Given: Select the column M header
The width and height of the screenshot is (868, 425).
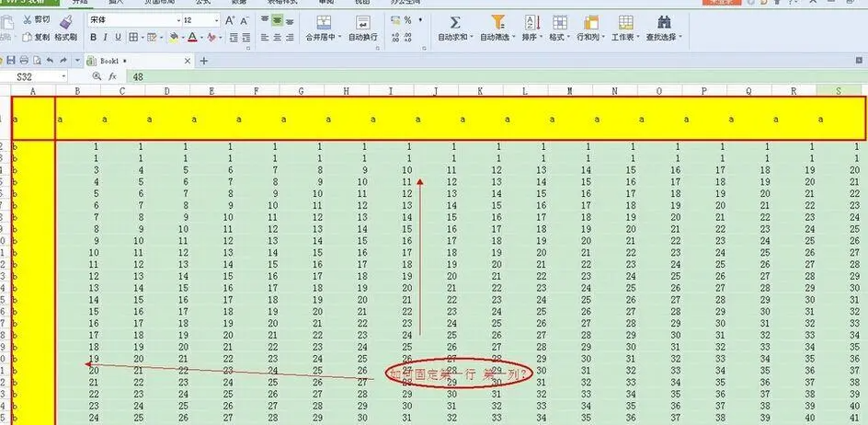Looking at the screenshot, I should coord(570,91).
